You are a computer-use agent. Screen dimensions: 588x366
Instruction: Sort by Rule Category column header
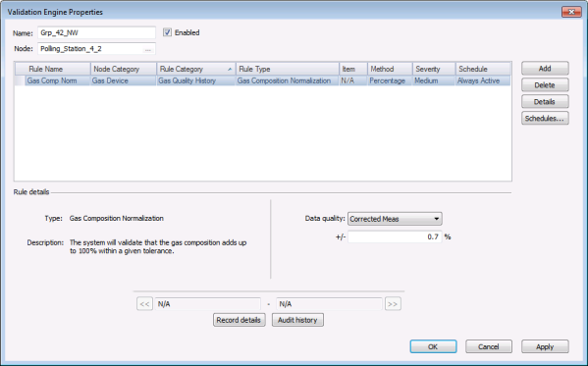click(196, 69)
